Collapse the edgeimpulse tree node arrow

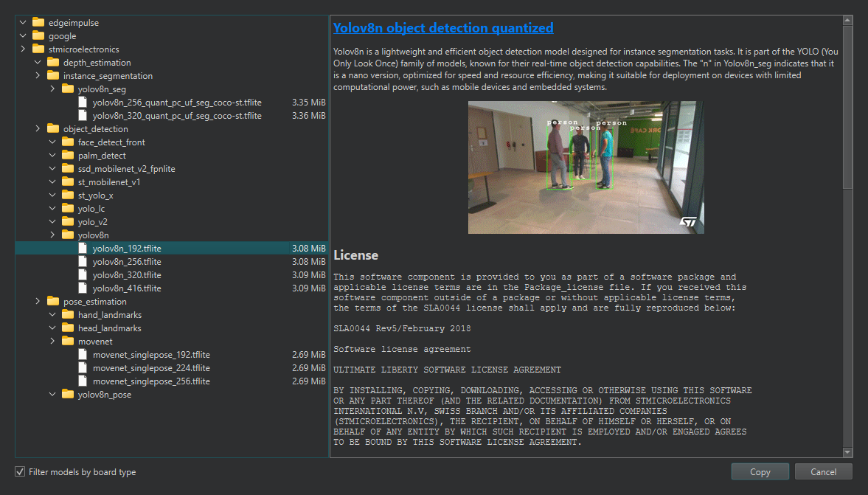[x=23, y=23]
